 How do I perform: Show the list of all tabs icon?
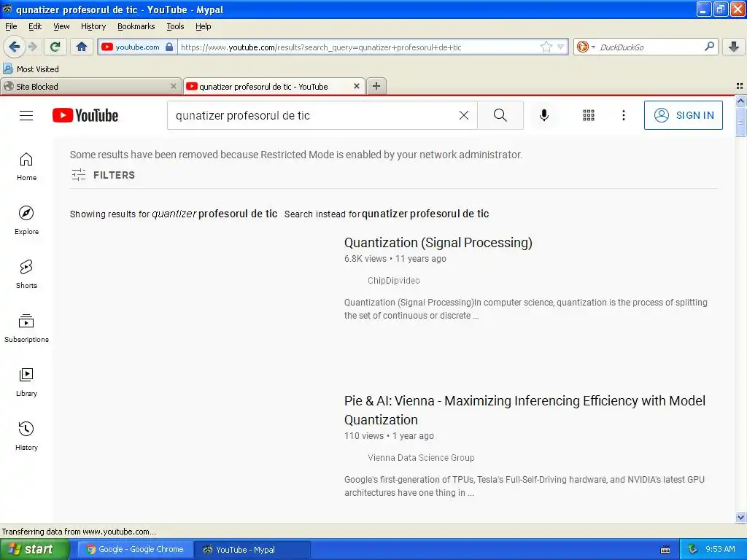(x=740, y=86)
